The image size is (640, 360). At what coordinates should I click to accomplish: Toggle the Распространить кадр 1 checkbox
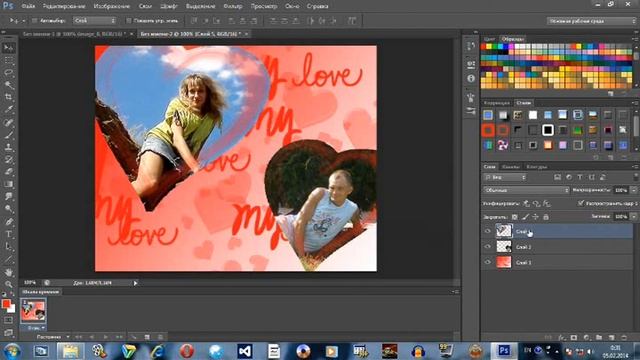click(x=581, y=203)
